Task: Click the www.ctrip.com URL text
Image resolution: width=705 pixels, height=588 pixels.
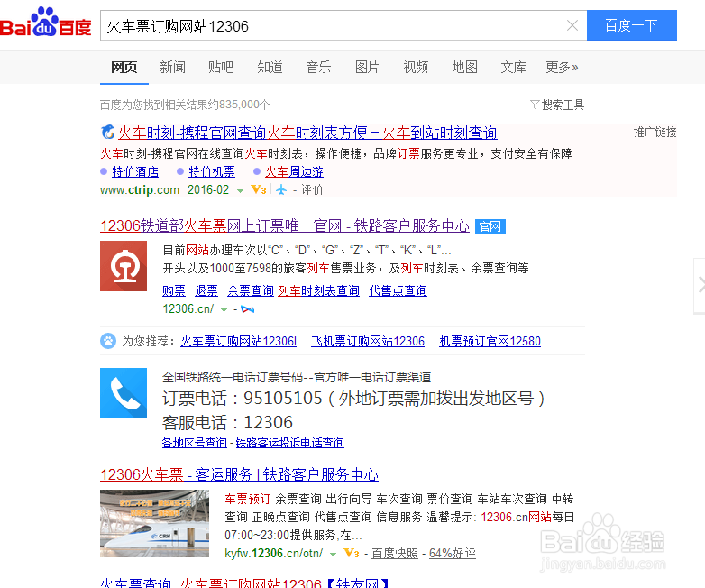Action: click(x=140, y=190)
